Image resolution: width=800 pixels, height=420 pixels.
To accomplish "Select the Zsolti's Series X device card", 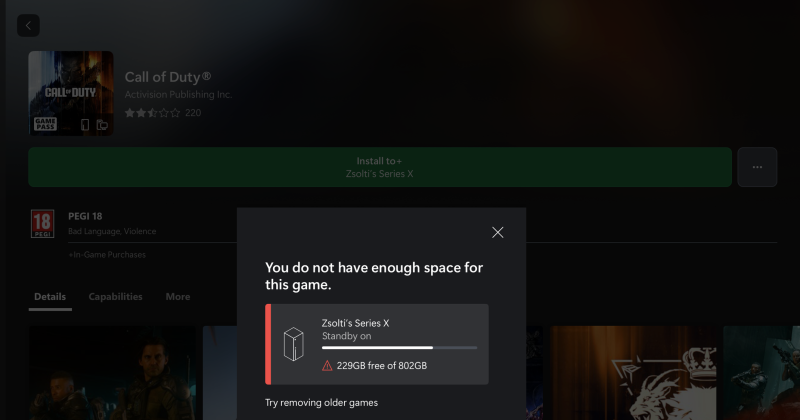I will pyautogui.click(x=377, y=344).
